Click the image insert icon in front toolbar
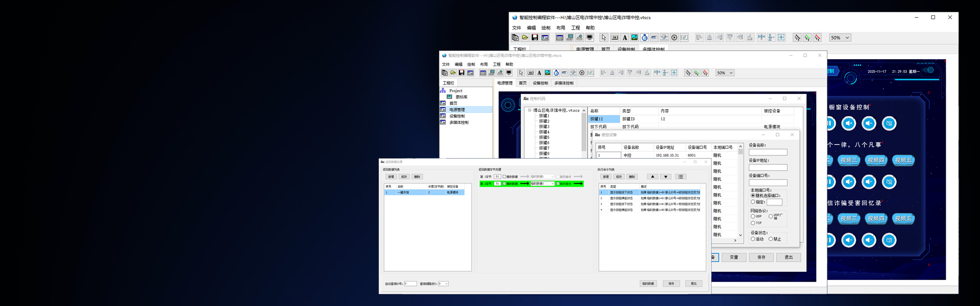980x306 pixels. [547, 73]
